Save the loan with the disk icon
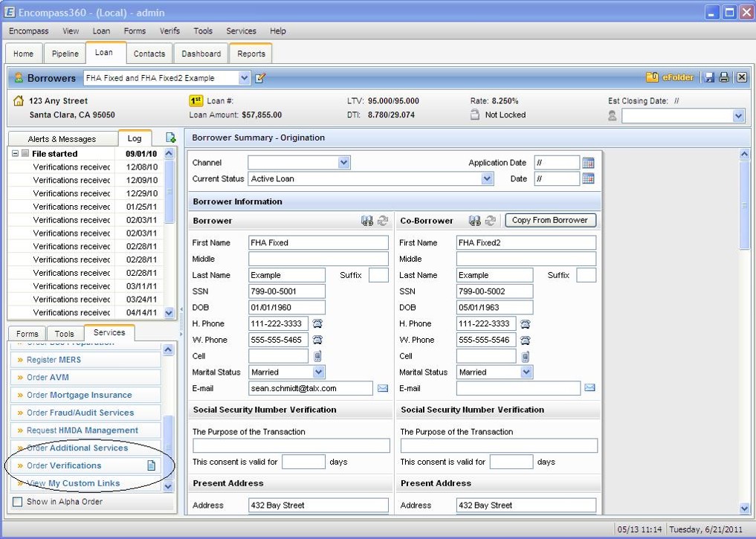This screenshot has height=539, width=756. pos(709,77)
